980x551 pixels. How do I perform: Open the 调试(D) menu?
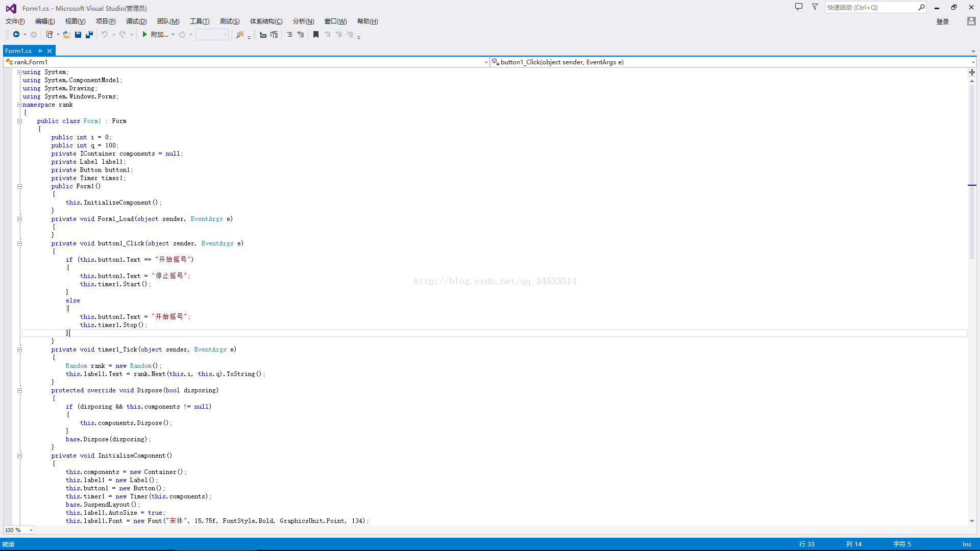136,21
